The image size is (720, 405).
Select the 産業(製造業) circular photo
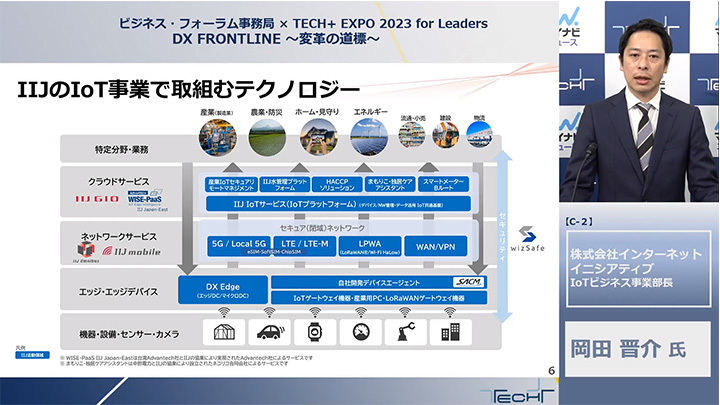(x=218, y=138)
